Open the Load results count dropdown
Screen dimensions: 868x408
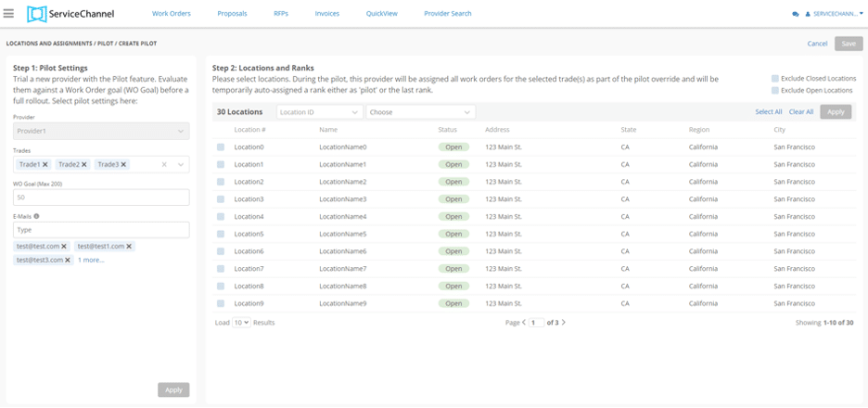(x=241, y=323)
